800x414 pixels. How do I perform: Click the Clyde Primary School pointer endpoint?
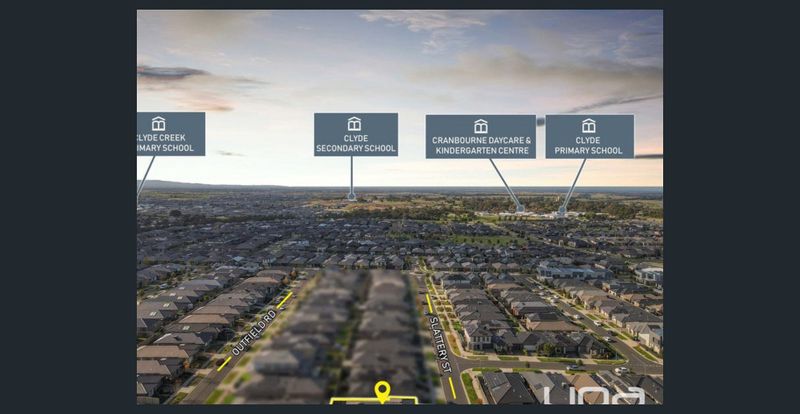click(x=562, y=211)
